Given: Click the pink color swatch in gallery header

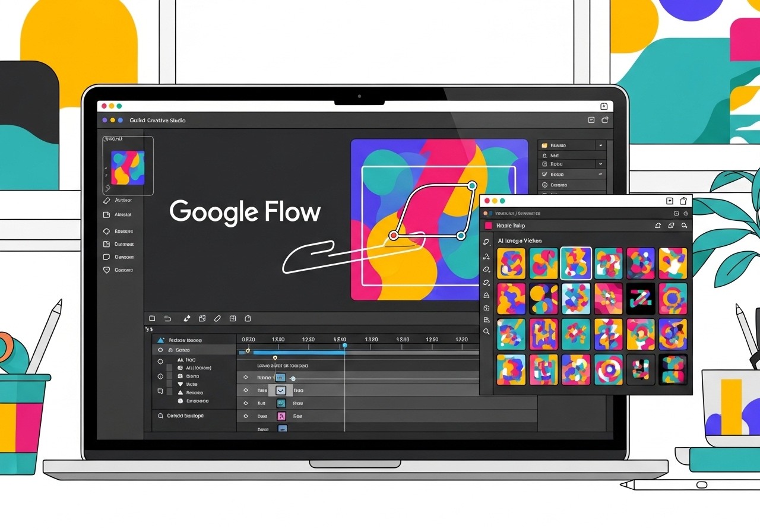Looking at the screenshot, I should [489, 226].
